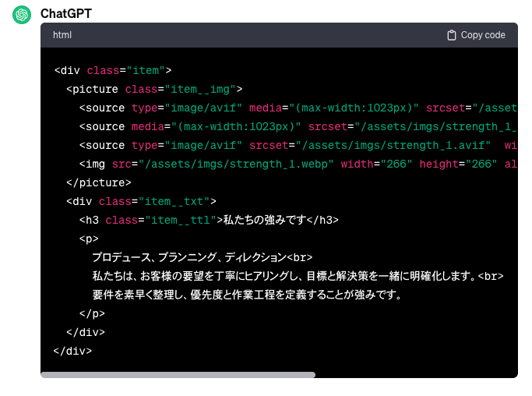Click the opening div class="item" line
The width and height of the screenshot is (532, 396).
tap(113, 71)
